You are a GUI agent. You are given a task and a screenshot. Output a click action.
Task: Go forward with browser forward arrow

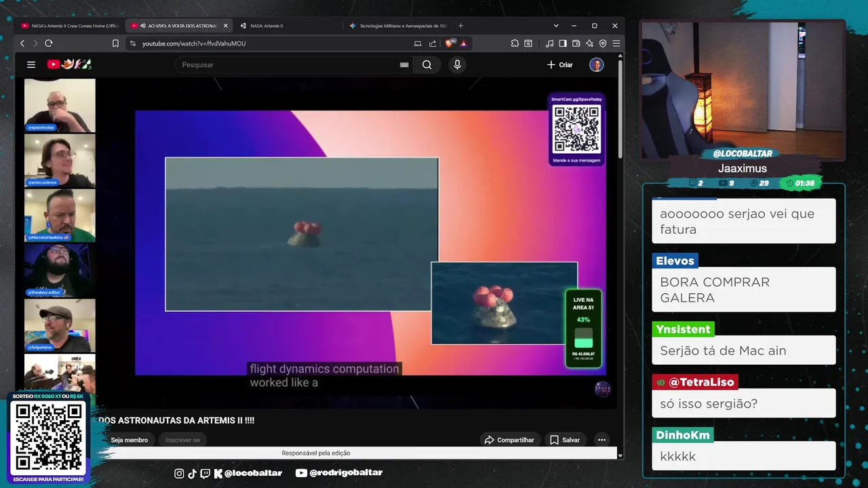tap(35, 43)
